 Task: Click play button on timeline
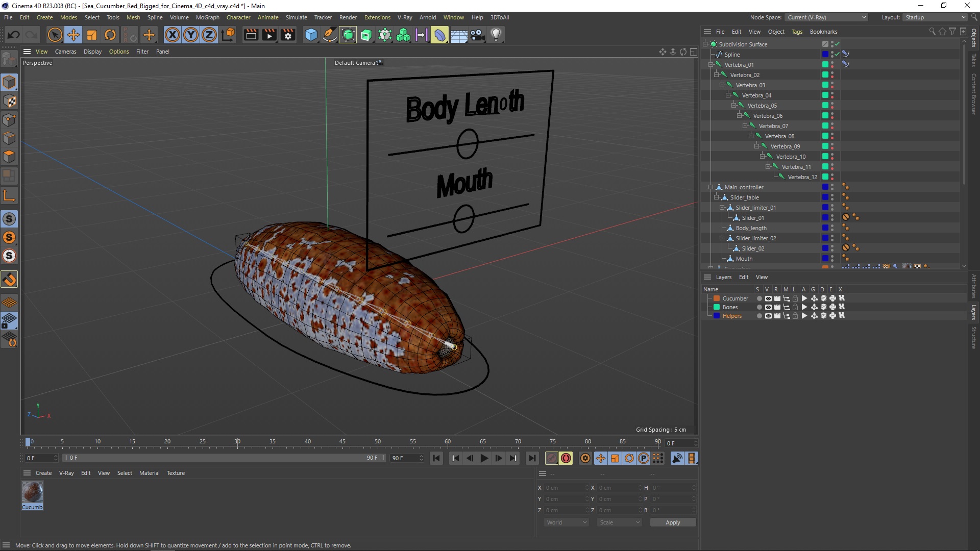(x=483, y=458)
